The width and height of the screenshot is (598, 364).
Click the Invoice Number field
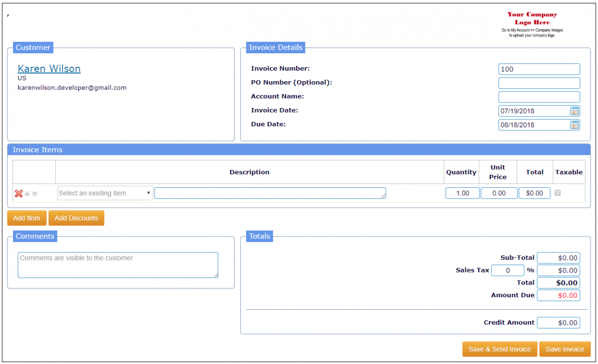pyautogui.click(x=539, y=69)
